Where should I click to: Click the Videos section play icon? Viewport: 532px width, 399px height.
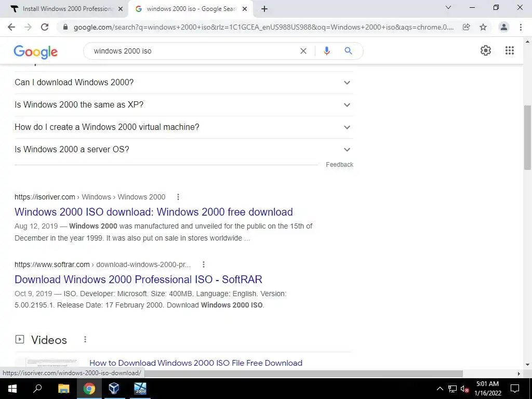pyautogui.click(x=20, y=339)
